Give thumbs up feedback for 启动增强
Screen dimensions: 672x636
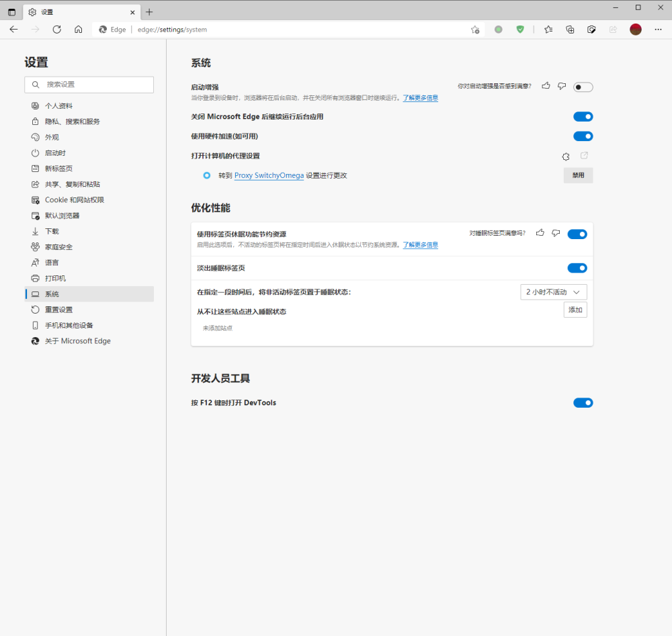coord(545,86)
